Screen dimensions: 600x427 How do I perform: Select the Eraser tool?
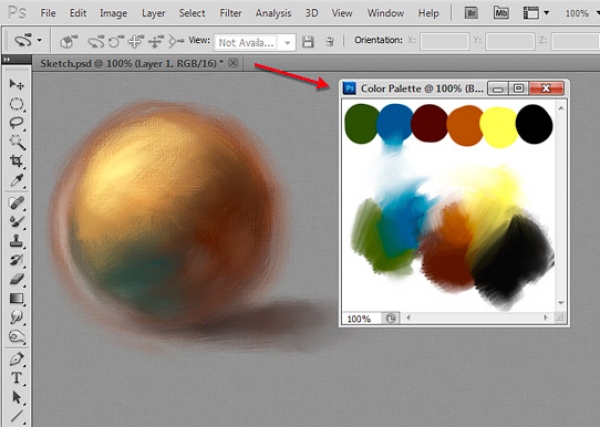pos(16,279)
